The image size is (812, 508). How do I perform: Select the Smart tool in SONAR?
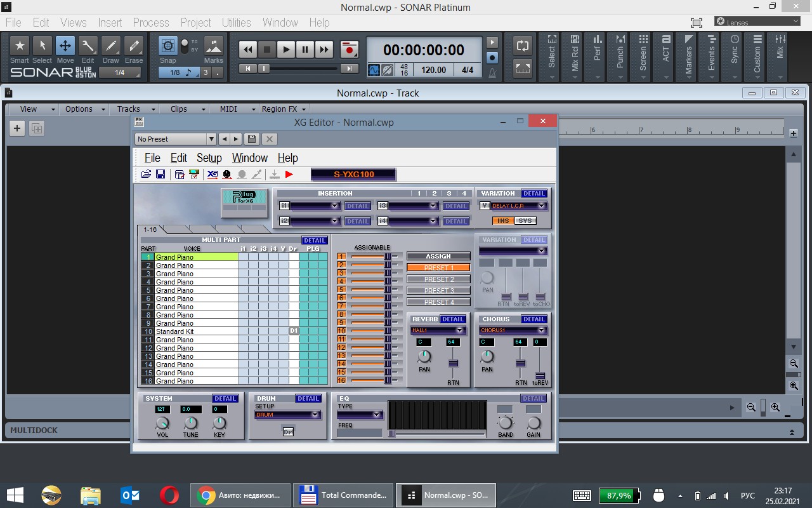(20, 46)
